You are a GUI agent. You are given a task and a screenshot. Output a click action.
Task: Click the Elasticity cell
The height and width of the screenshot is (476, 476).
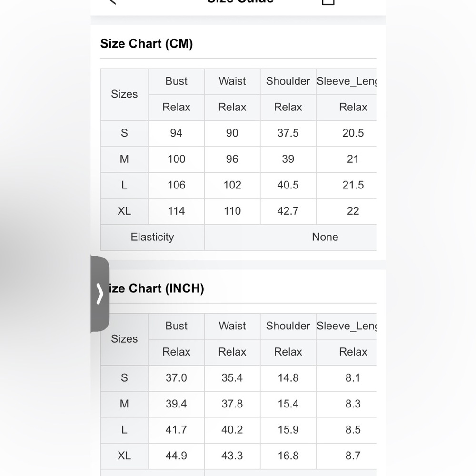click(x=152, y=237)
